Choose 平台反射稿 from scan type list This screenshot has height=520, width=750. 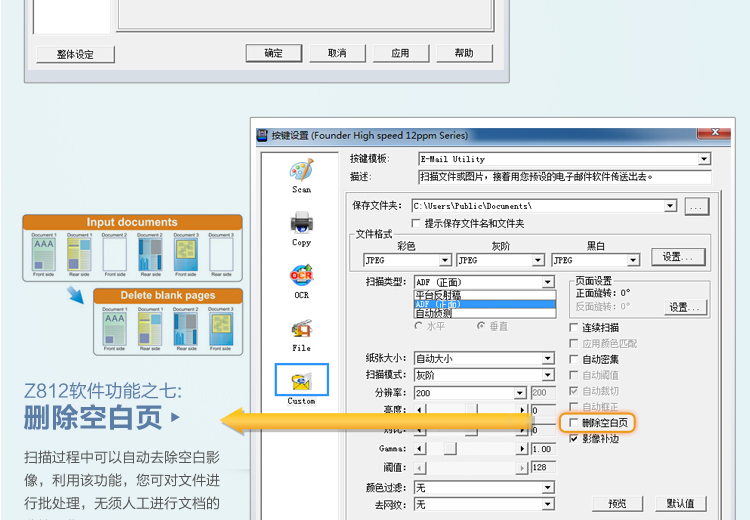[438, 295]
